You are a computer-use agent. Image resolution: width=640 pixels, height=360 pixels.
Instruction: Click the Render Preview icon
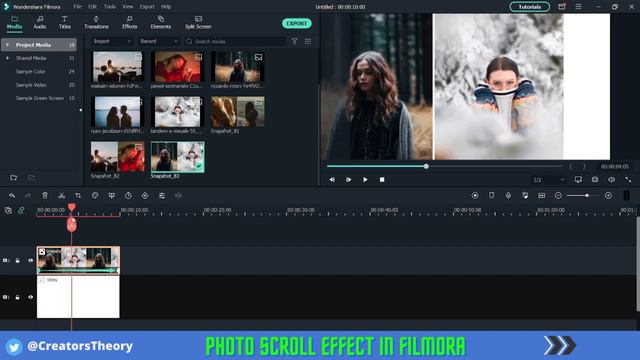click(475, 196)
